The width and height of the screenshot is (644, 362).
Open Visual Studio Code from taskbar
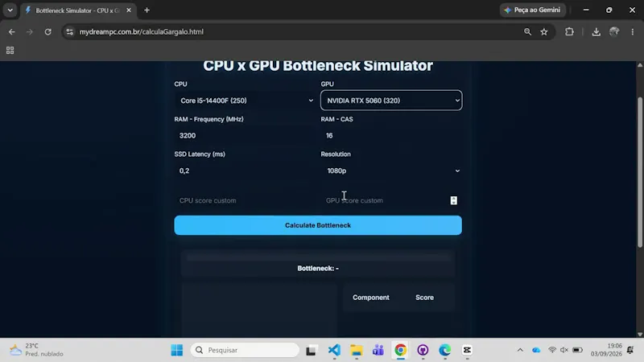click(334, 350)
